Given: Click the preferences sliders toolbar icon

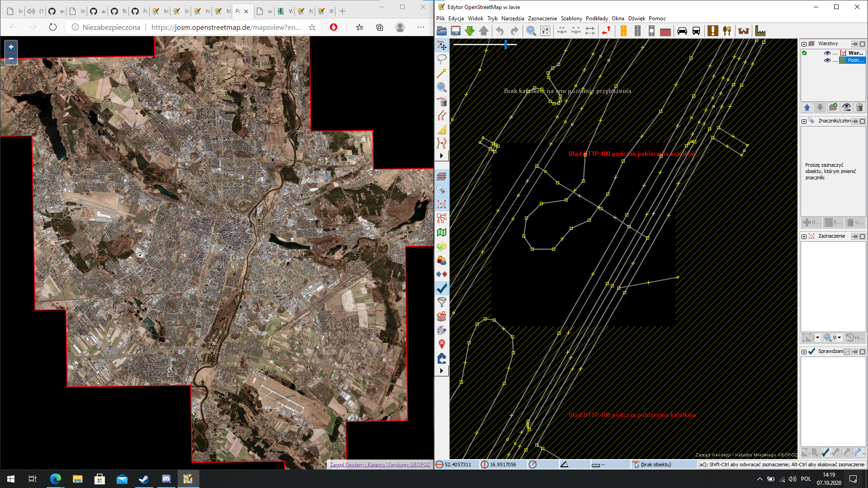Looking at the screenshot, I should click(x=545, y=31).
